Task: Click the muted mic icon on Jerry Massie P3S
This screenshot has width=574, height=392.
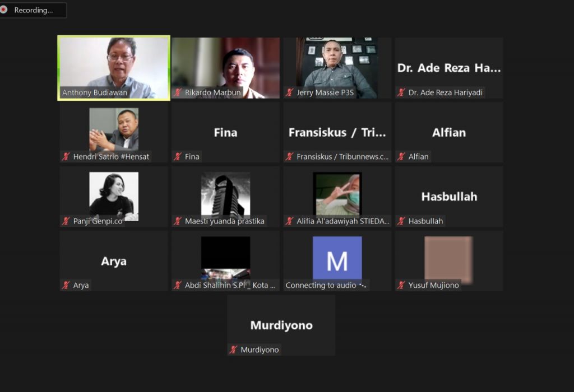Action: tap(289, 92)
